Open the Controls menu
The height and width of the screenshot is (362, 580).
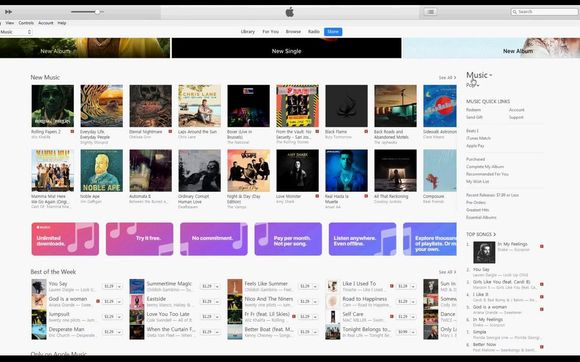(26, 23)
